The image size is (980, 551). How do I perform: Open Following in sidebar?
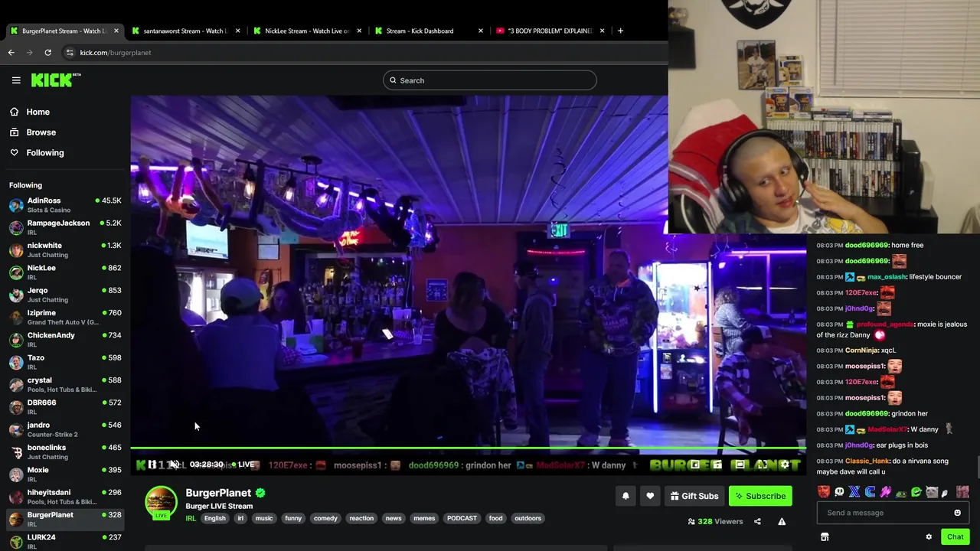[x=37, y=152]
